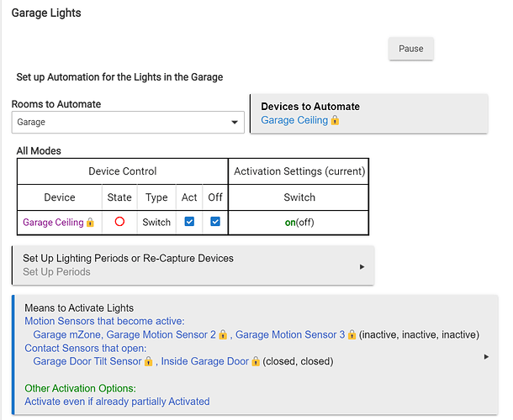Click lock icon next to Devices to Automate Garage Ceiling
Viewport: 513px width, 420px height.
[335, 121]
